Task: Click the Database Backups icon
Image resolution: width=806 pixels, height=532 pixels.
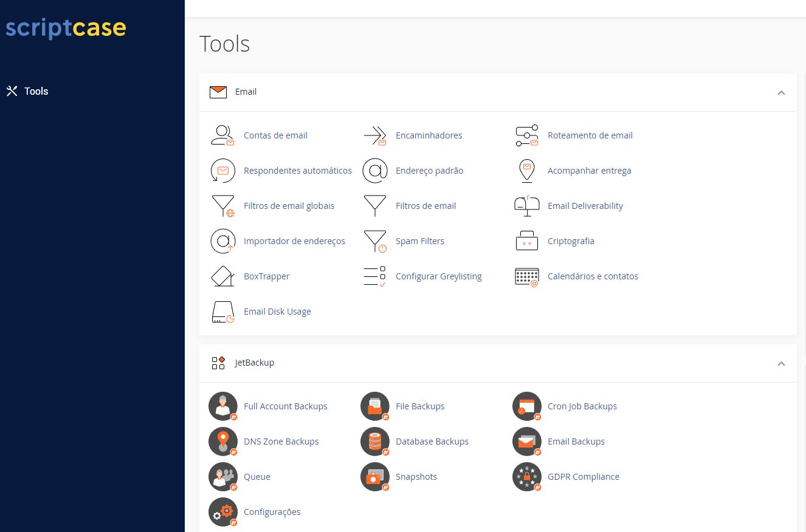Action: point(374,442)
